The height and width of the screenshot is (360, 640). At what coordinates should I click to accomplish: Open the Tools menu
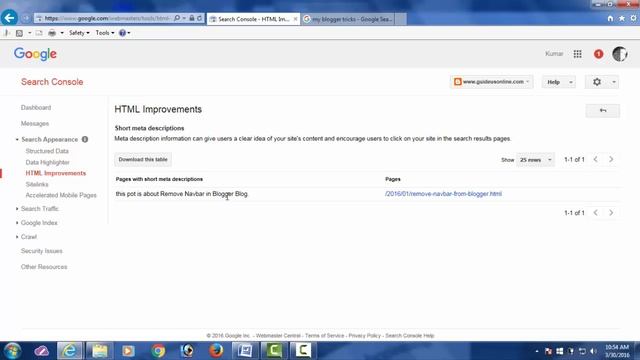pos(105,33)
